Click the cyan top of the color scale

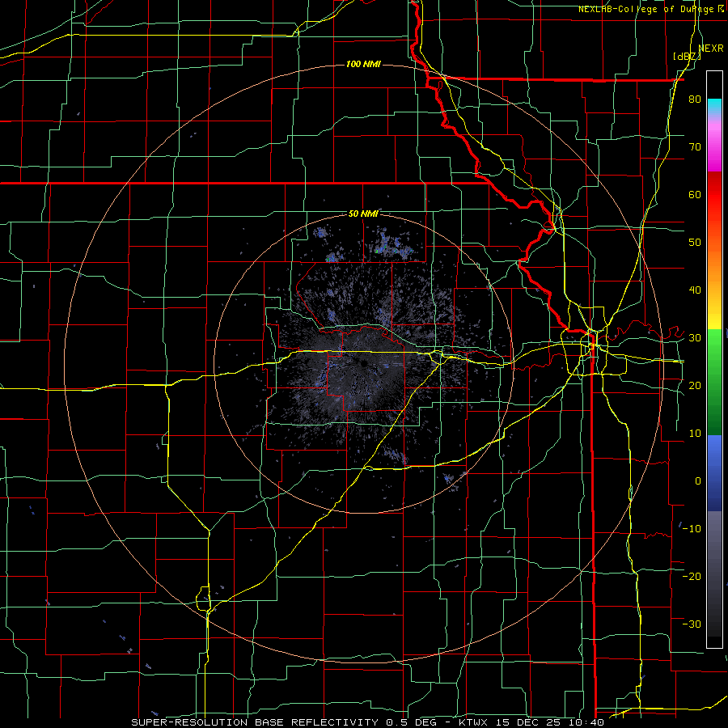[x=714, y=104]
